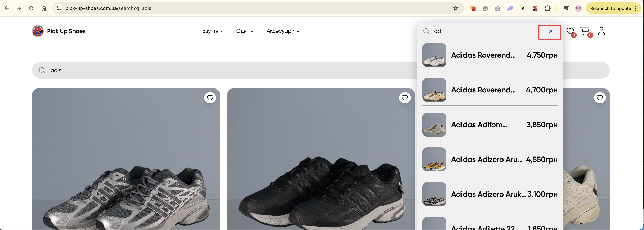Favorite the beige sneaker card

(x=600, y=98)
